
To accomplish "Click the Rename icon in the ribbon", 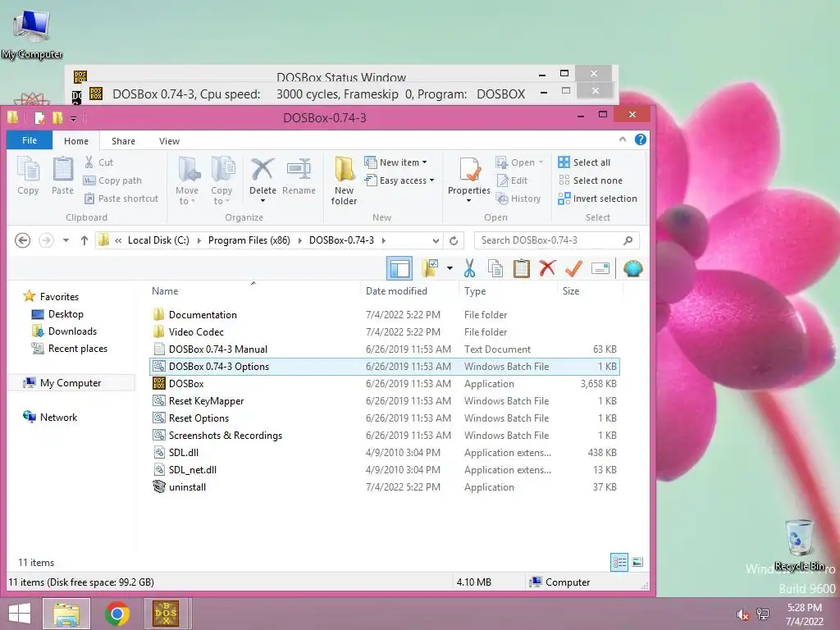I will tap(299, 169).
